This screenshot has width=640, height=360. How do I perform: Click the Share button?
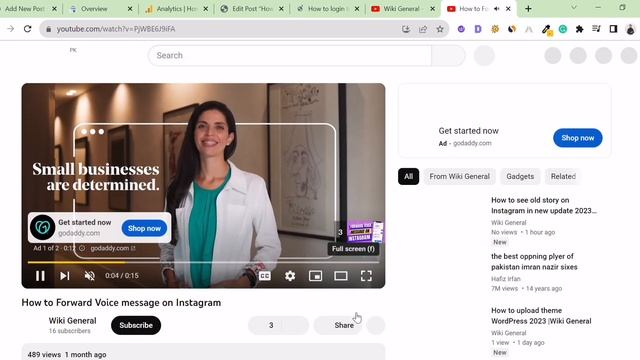338,325
